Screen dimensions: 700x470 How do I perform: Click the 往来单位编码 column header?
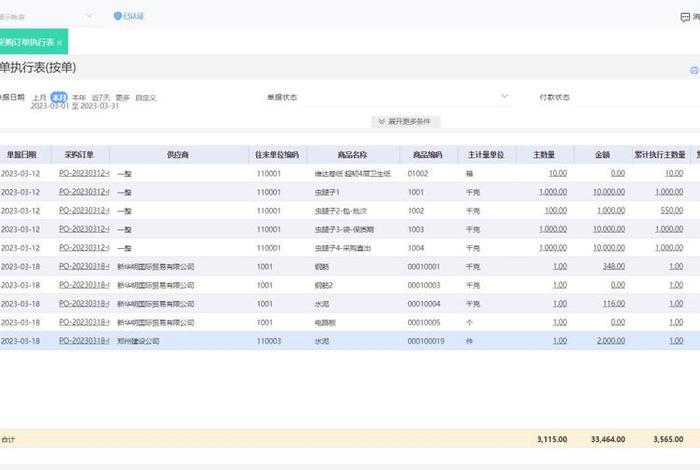(x=277, y=155)
